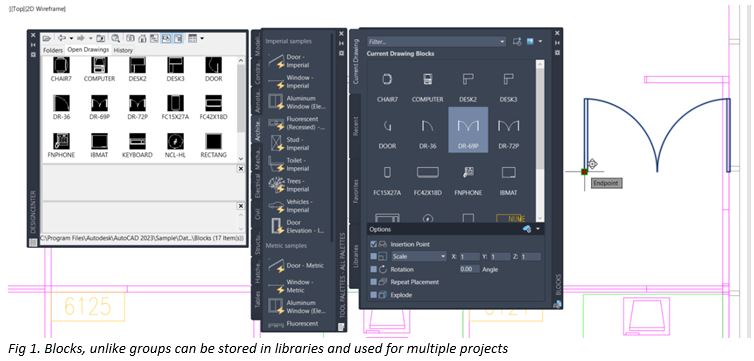Image resolution: width=754 pixels, height=361 pixels.
Task: Select the Door Elevation Imperial tool
Action: pyautogui.click(x=297, y=226)
